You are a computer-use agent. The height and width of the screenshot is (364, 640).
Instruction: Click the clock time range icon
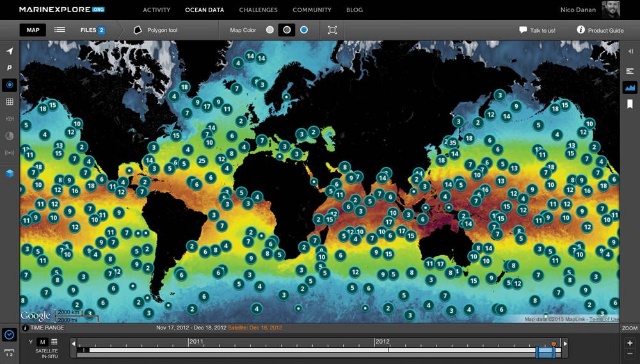10,335
